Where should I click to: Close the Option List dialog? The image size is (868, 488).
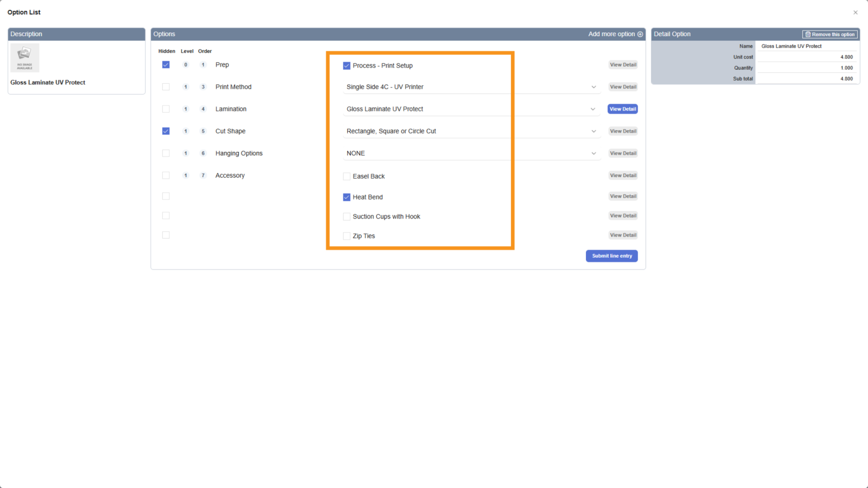[x=855, y=12]
